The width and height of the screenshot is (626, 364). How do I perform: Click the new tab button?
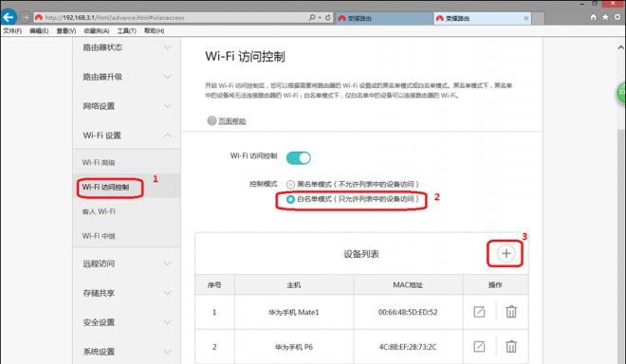pos(538,18)
